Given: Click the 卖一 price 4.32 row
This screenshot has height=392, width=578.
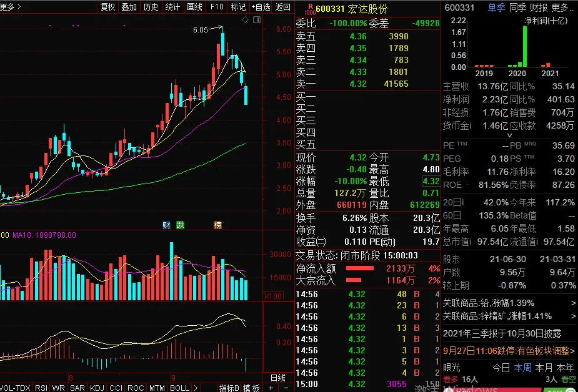Looking at the screenshot, I should (367, 84).
